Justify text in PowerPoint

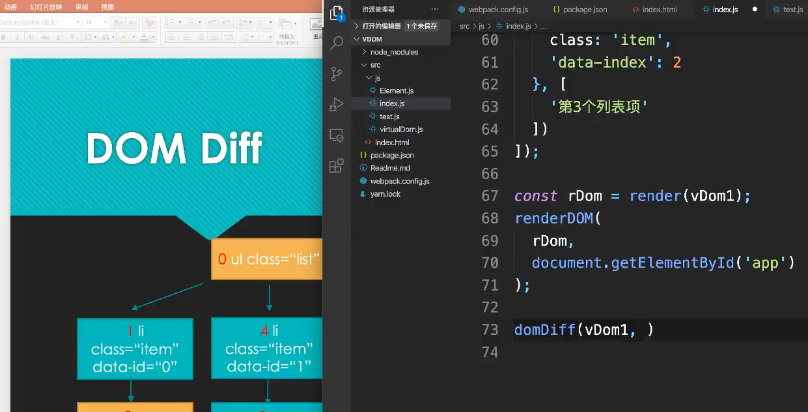point(214,37)
